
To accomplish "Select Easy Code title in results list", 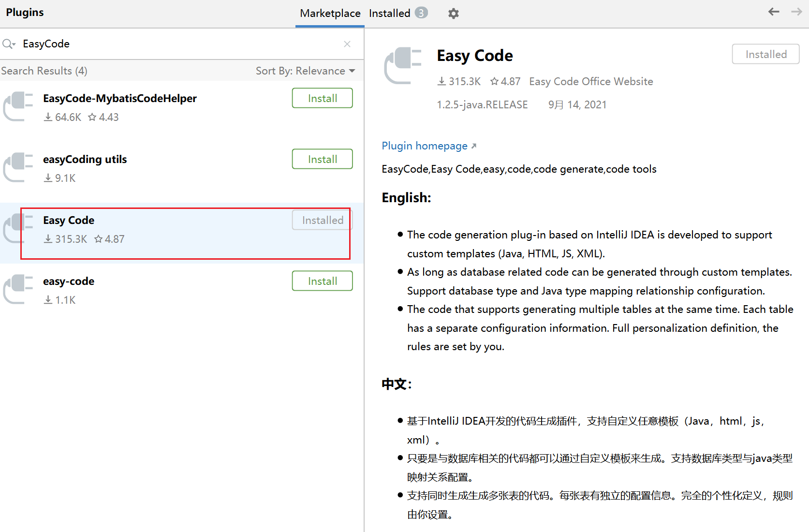I will pos(69,220).
